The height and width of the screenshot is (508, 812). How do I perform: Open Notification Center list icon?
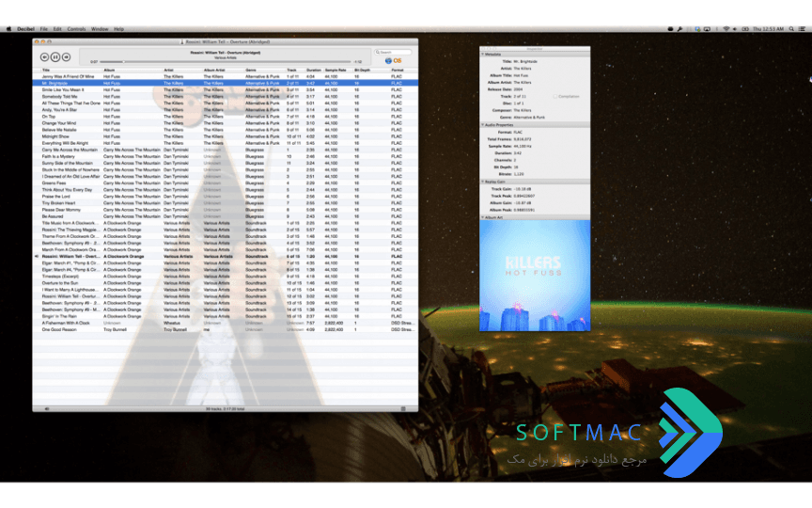point(802,29)
